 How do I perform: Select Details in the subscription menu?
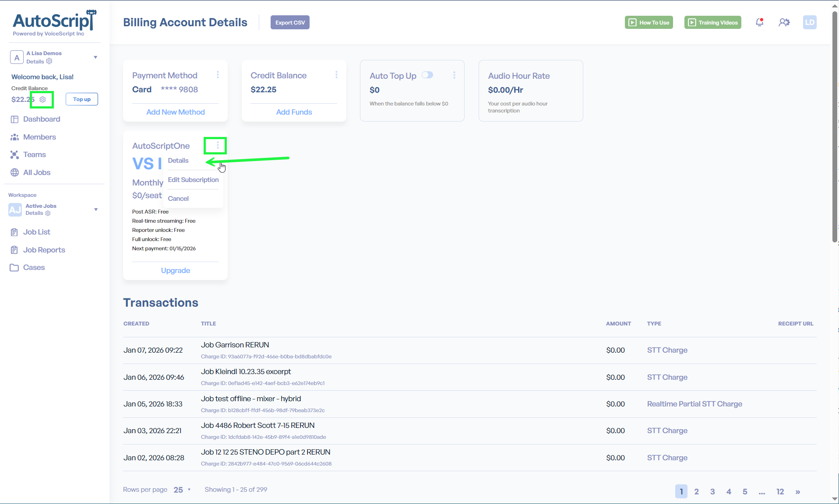178,161
